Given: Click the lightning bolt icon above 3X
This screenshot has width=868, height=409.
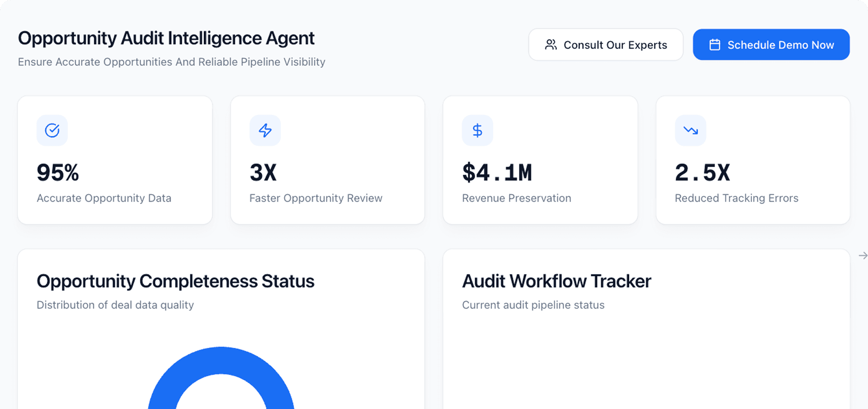Looking at the screenshot, I should tap(265, 130).
